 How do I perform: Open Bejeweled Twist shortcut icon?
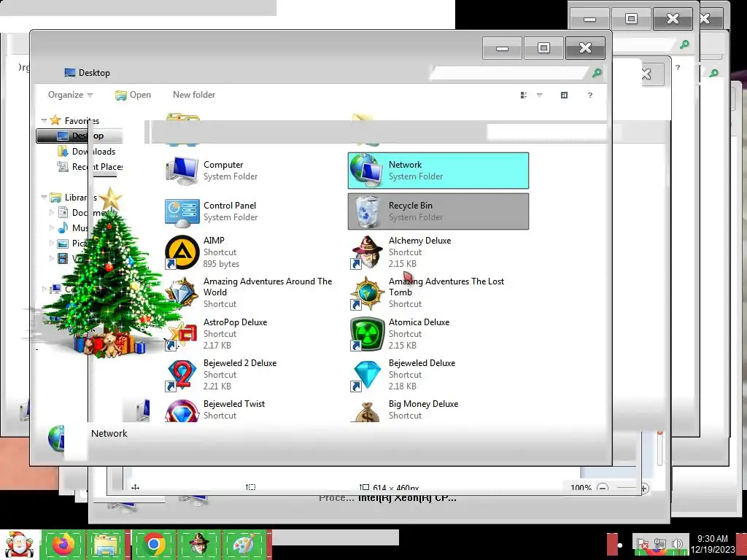point(182,411)
